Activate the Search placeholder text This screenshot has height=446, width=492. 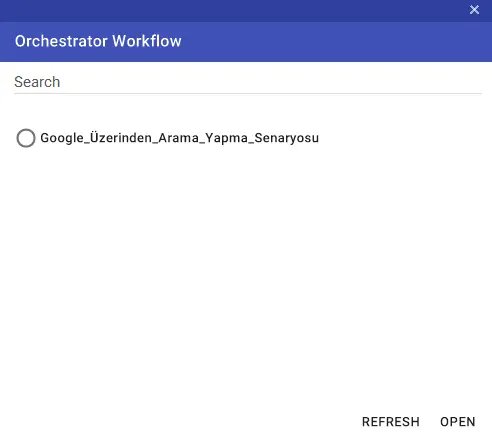(37, 82)
